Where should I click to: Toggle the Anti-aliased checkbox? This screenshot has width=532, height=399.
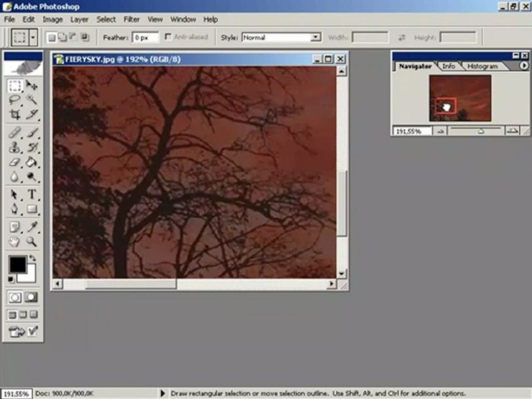(168, 37)
